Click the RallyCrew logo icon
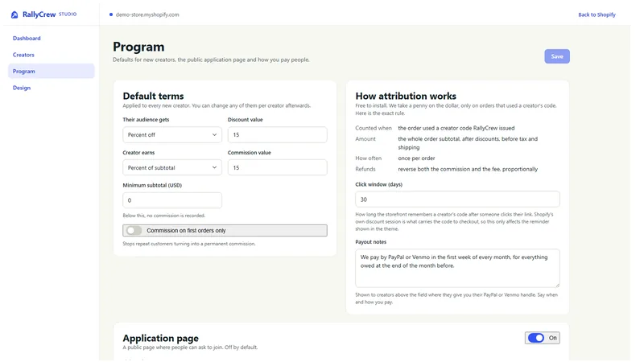 [x=14, y=14]
